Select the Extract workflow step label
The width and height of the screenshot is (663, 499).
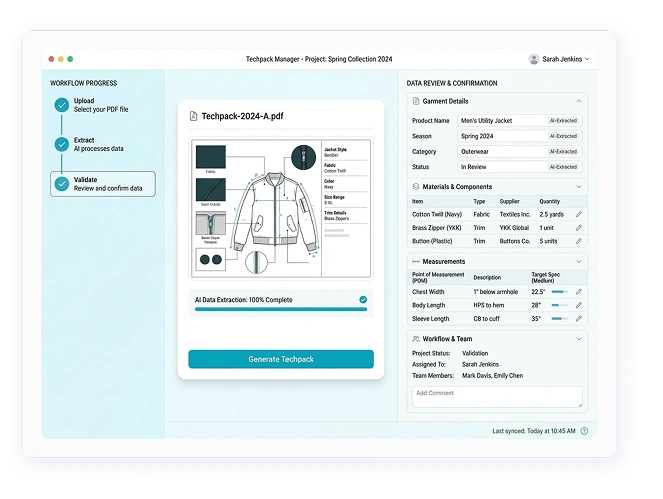pyautogui.click(x=84, y=140)
